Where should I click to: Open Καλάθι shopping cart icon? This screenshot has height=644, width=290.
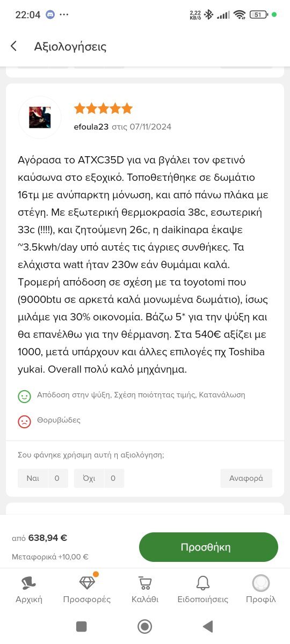(145, 583)
